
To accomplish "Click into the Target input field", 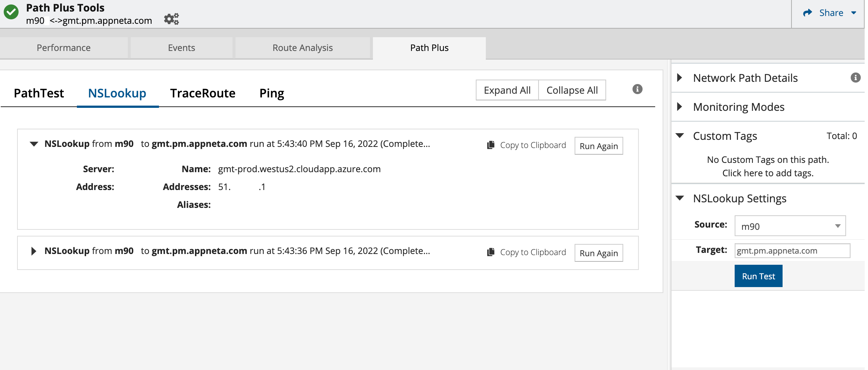I will coord(792,251).
